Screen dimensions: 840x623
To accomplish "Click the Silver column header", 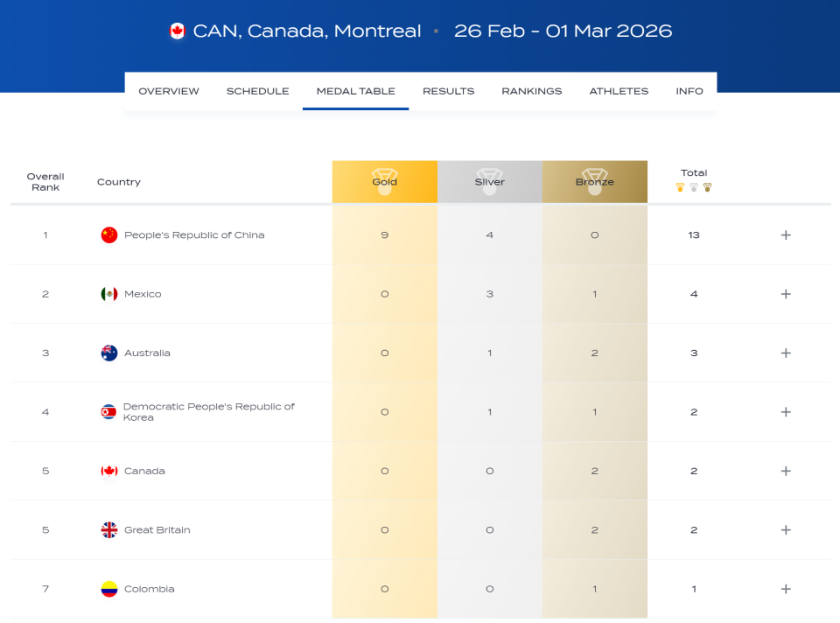I will pos(489,182).
